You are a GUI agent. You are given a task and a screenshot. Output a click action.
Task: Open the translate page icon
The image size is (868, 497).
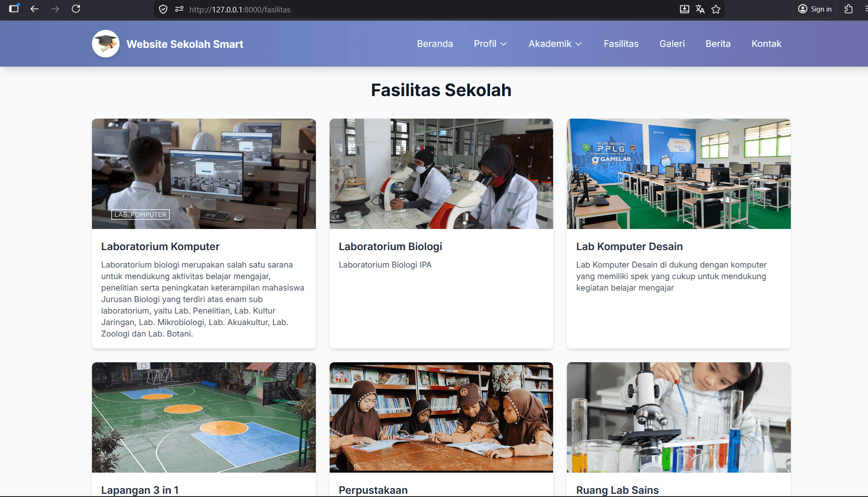click(x=700, y=9)
